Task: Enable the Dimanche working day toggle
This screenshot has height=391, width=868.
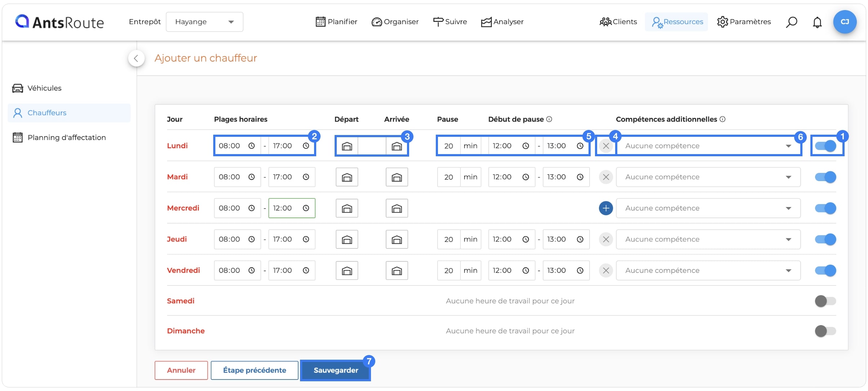Action: click(826, 331)
